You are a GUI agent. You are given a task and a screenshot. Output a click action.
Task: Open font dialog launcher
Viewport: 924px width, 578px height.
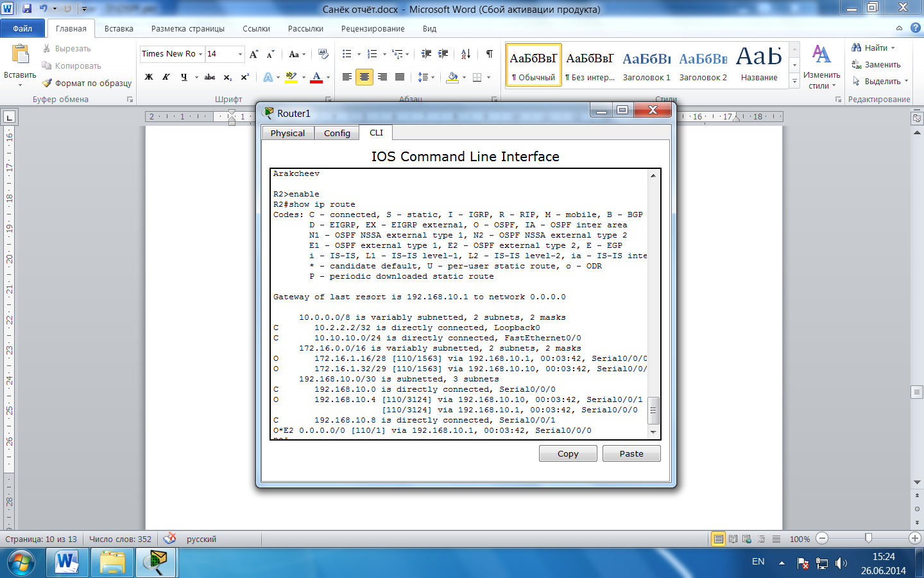(328, 100)
